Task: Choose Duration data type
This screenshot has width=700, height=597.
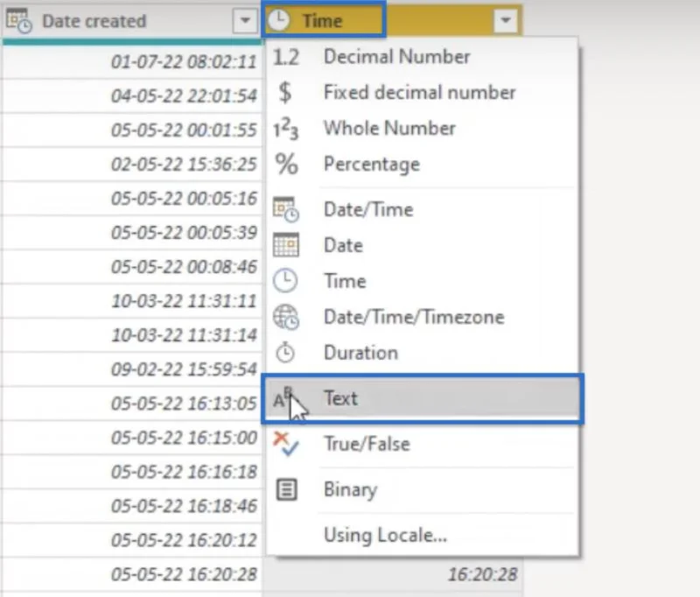Action: (423, 353)
